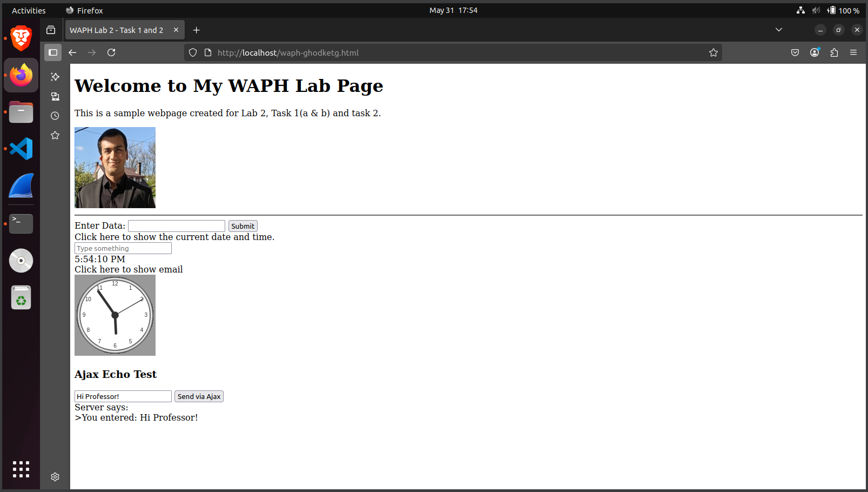
Task: Click the Enter Data text field
Action: [177, 226]
